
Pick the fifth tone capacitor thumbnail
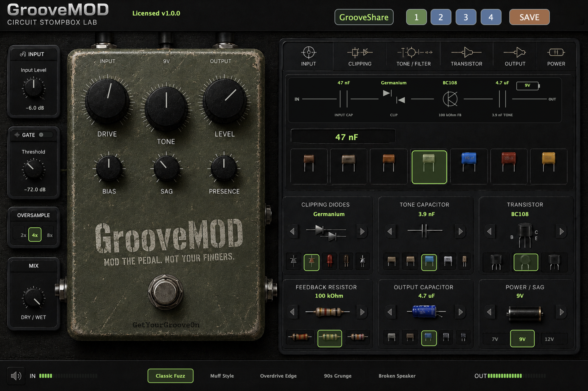click(464, 262)
